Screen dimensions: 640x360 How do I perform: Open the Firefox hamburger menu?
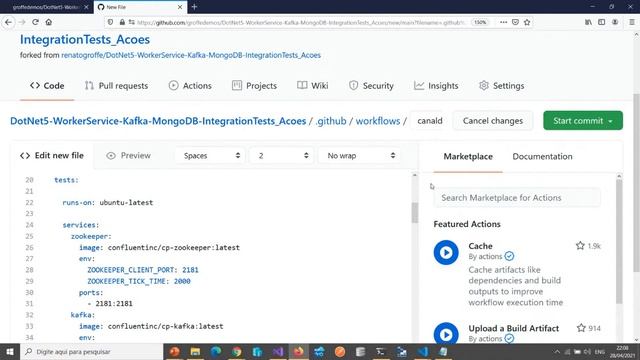[631, 22]
